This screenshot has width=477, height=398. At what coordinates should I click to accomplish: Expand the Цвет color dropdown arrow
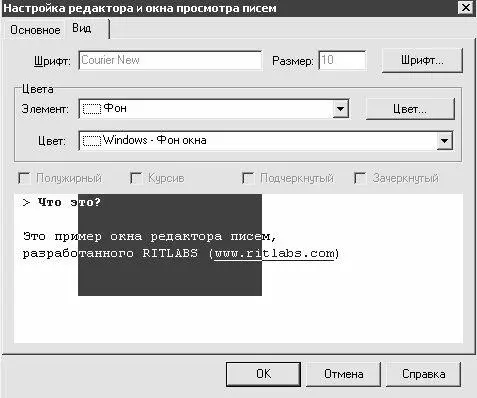444,141
